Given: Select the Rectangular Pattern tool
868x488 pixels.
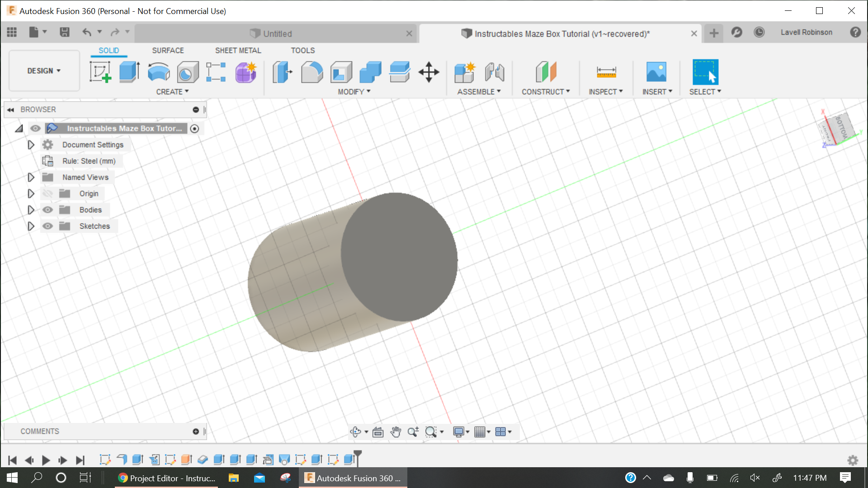Looking at the screenshot, I should [x=216, y=72].
